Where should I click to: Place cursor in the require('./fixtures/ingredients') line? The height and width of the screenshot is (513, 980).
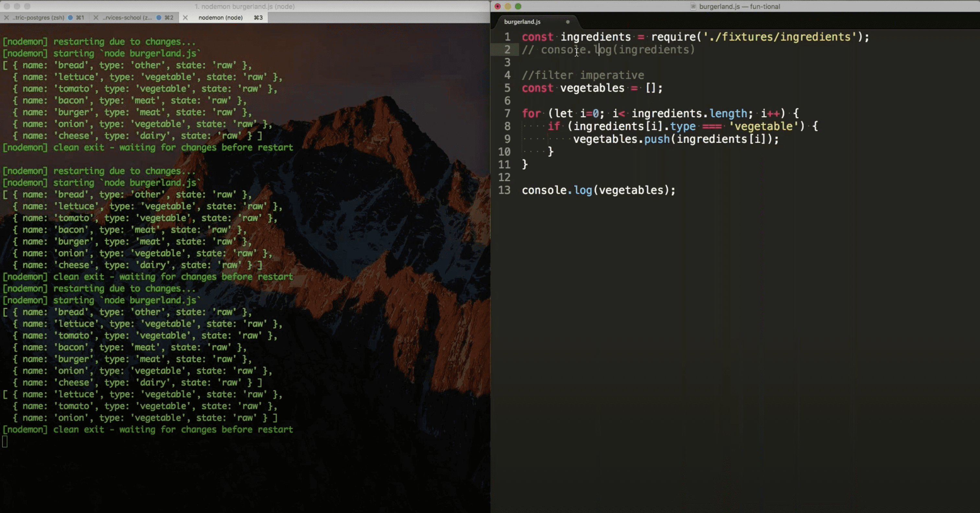point(695,37)
